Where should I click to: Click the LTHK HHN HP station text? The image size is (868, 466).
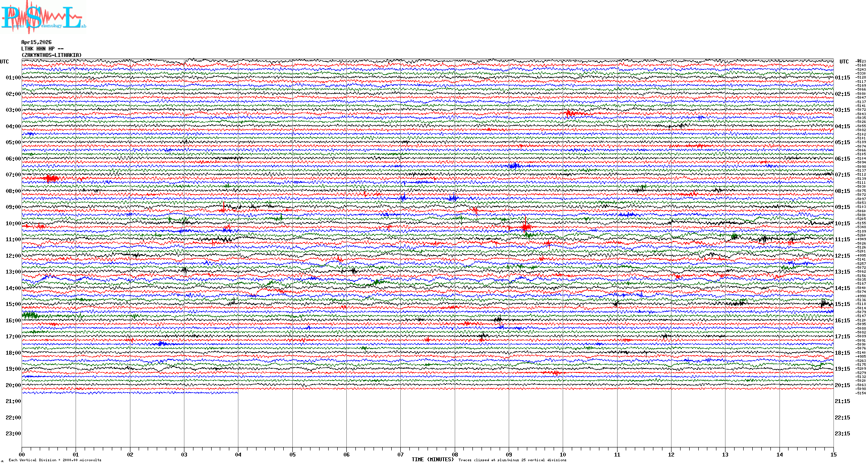pyautogui.click(x=42, y=49)
